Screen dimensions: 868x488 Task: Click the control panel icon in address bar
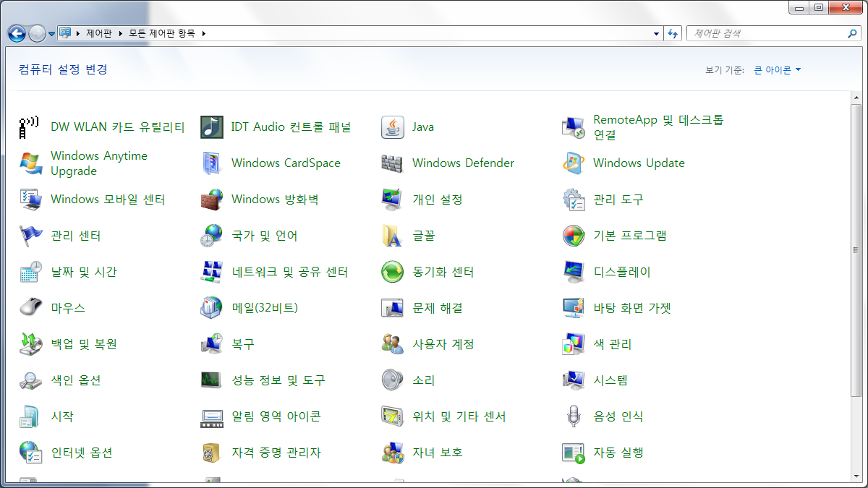point(65,33)
